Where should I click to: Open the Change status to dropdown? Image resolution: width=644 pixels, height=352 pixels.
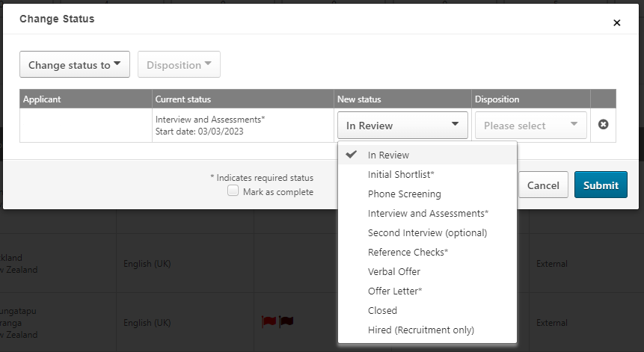75,64
